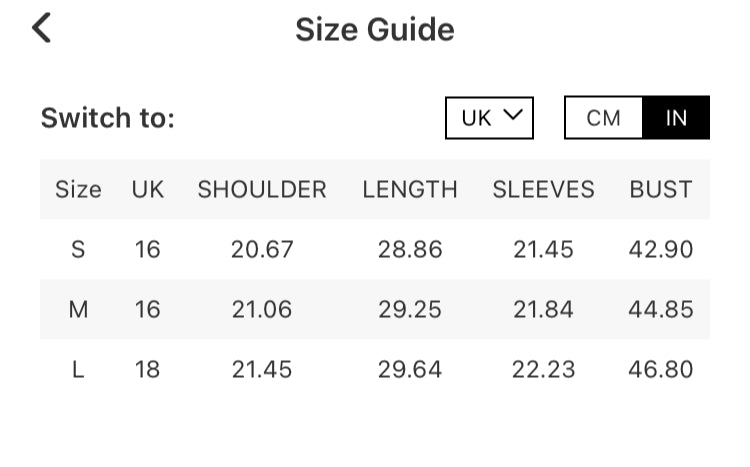Click the LENGTH column header
This screenshot has height=467, width=750.
[410, 189]
